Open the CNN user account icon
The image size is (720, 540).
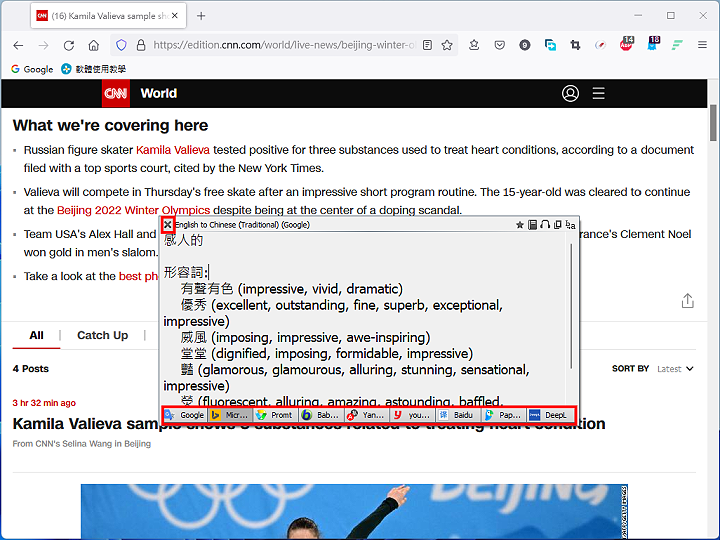(x=570, y=93)
